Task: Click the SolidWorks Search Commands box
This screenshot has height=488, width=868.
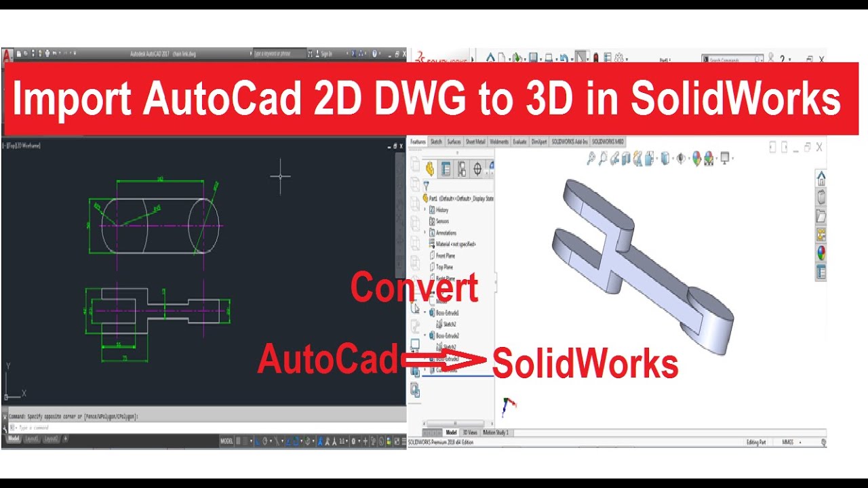Action: pyautogui.click(x=732, y=60)
